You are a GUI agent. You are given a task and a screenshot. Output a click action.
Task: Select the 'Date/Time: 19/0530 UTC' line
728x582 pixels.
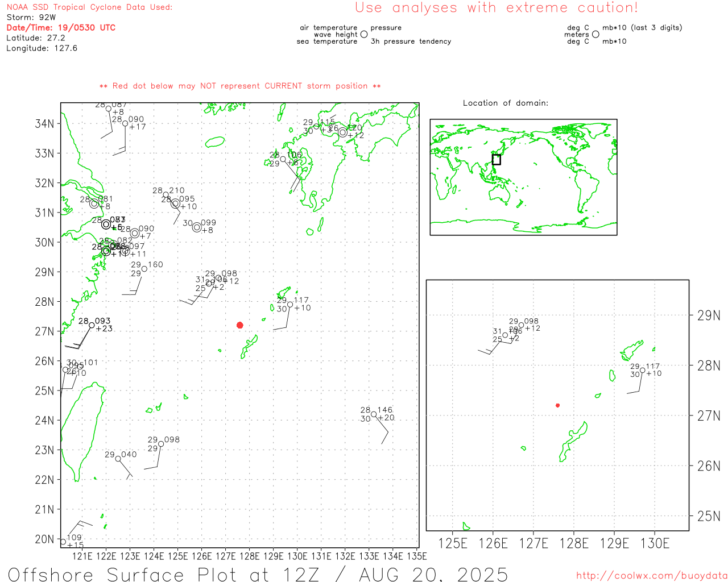(x=61, y=27)
